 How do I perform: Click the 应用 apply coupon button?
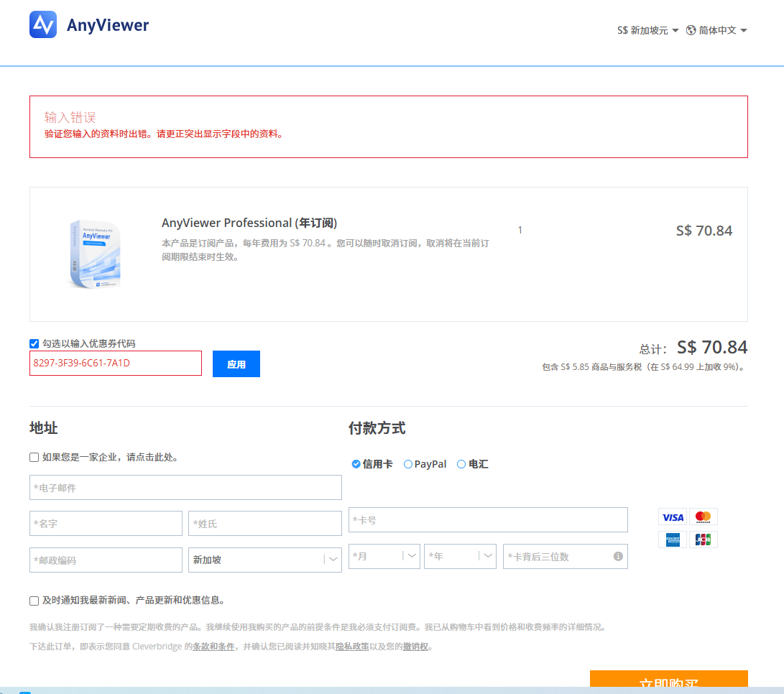coord(236,364)
